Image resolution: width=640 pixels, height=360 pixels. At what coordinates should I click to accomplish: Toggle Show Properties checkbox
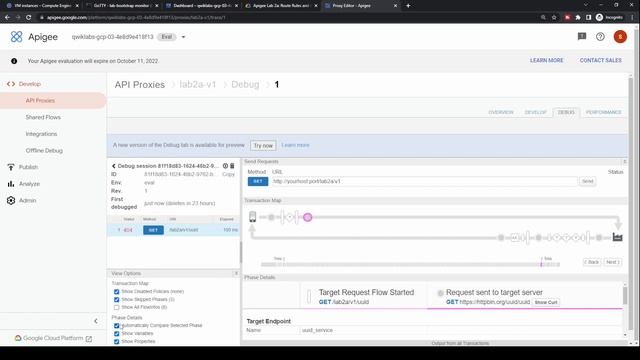pyautogui.click(x=117, y=341)
